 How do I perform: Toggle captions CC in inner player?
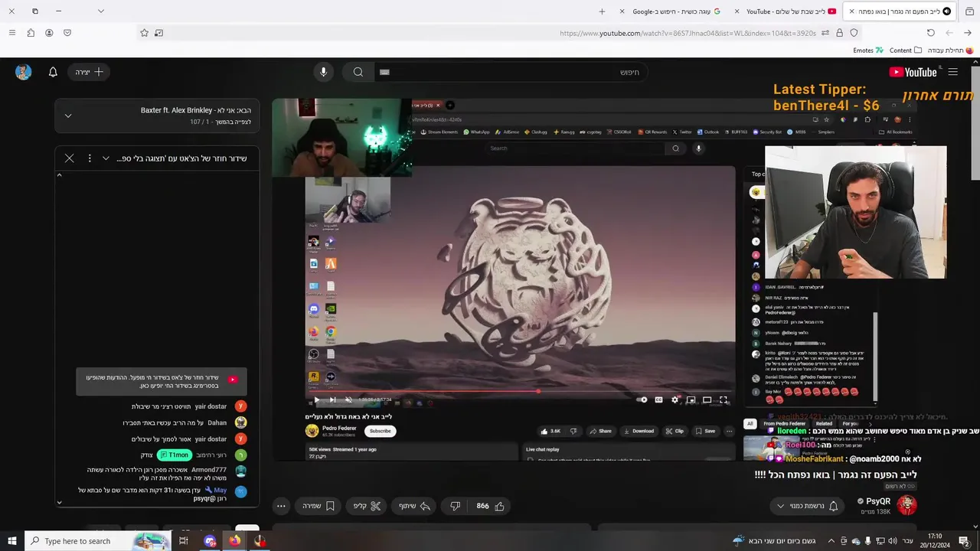click(658, 399)
